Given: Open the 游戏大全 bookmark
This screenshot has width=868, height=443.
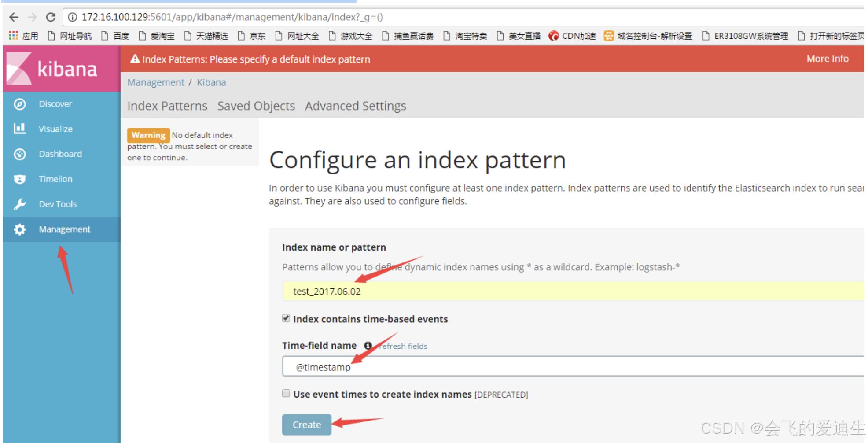Looking at the screenshot, I should click(351, 36).
